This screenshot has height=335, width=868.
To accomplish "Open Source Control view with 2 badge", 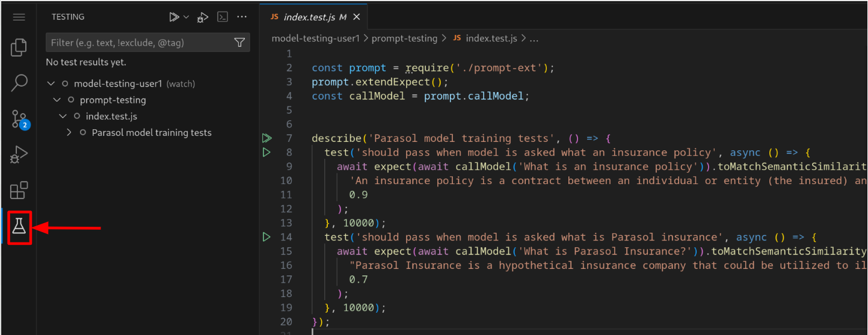I will click(19, 119).
